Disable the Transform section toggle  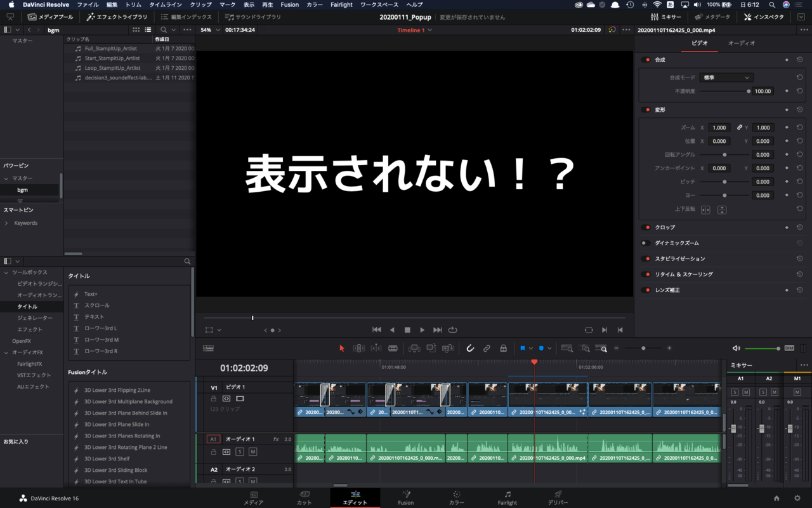coord(647,110)
